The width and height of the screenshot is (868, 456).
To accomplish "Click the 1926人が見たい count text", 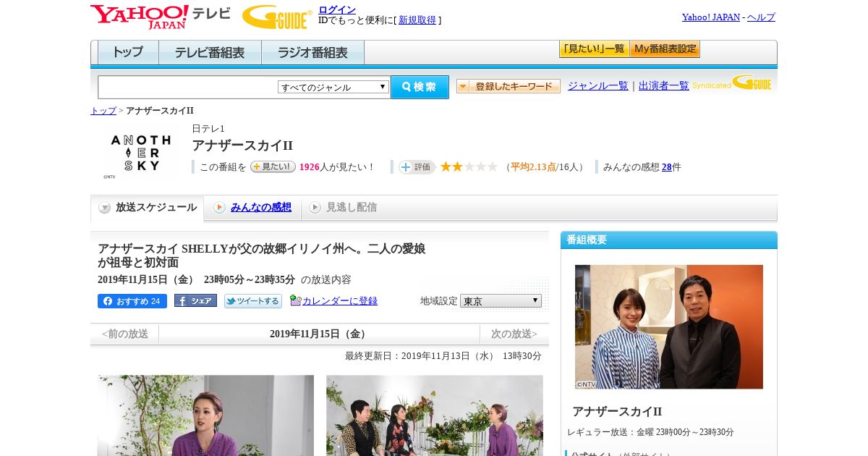I will tap(337, 167).
